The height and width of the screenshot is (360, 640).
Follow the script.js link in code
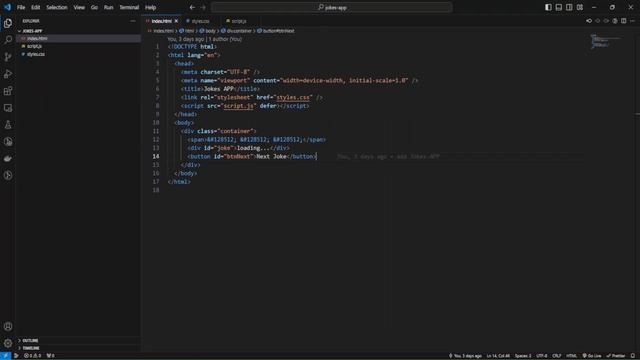[239, 106]
